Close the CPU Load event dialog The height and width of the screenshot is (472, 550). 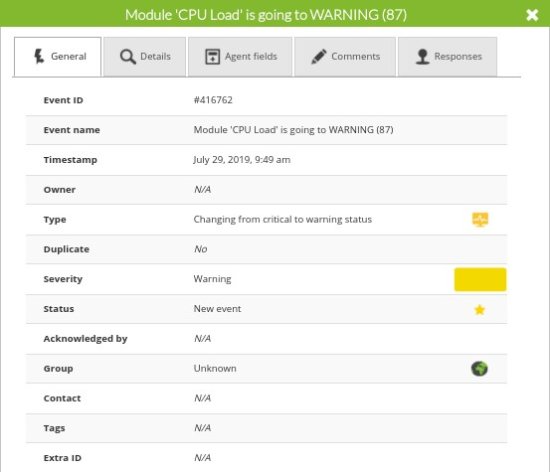[x=532, y=15]
